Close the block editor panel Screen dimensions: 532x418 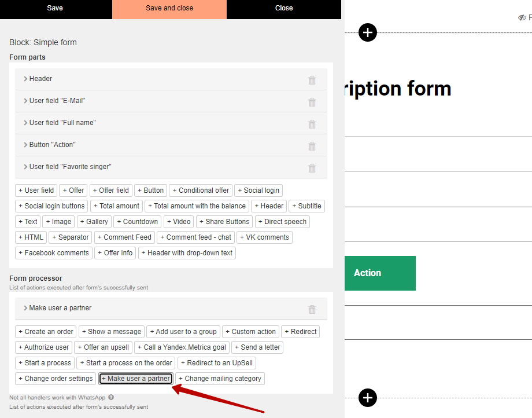(x=284, y=8)
